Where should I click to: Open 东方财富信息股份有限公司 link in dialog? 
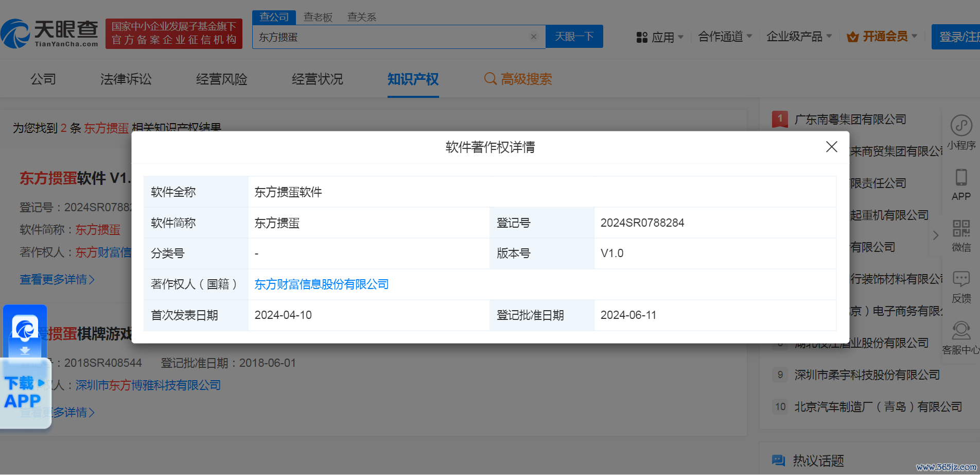[322, 284]
